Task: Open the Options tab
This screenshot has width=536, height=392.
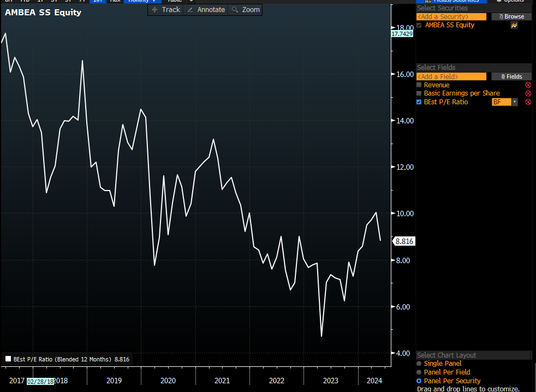Action: click(510, 1)
